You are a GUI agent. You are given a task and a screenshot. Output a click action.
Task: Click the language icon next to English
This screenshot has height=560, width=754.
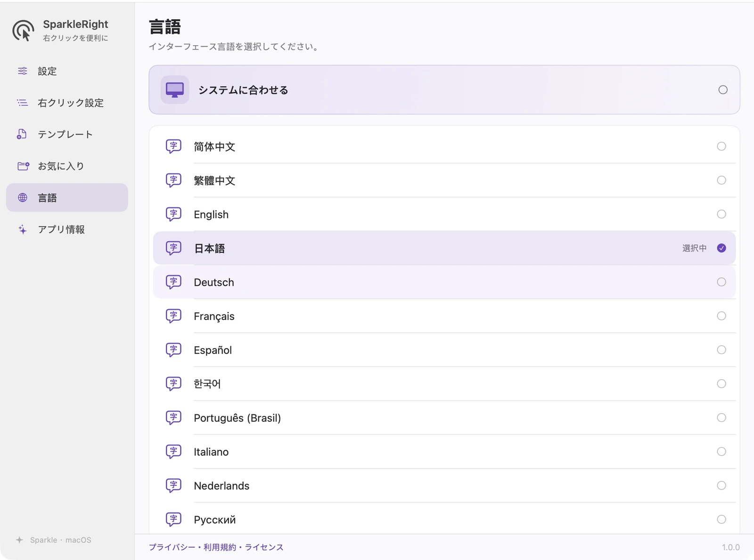click(173, 214)
